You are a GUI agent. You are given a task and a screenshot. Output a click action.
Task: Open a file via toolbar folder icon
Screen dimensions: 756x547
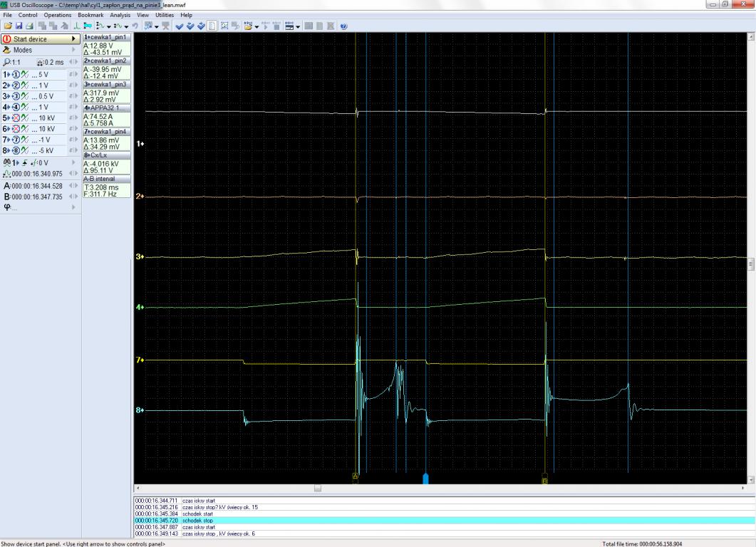coord(8,26)
